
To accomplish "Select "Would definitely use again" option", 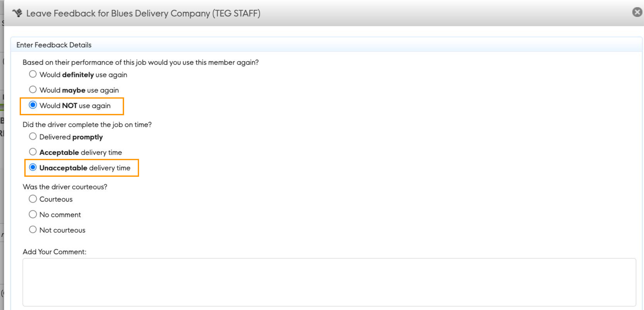I will (x=33, y=74).
